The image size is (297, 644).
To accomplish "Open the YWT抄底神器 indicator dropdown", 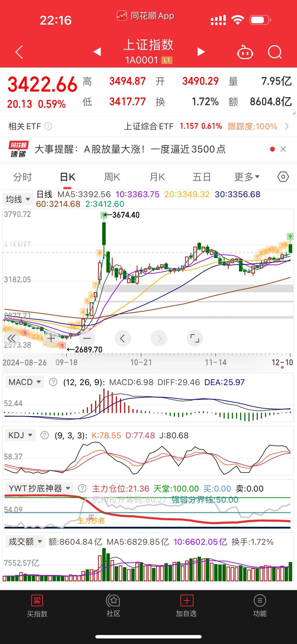I will click(x=39, y=488).
